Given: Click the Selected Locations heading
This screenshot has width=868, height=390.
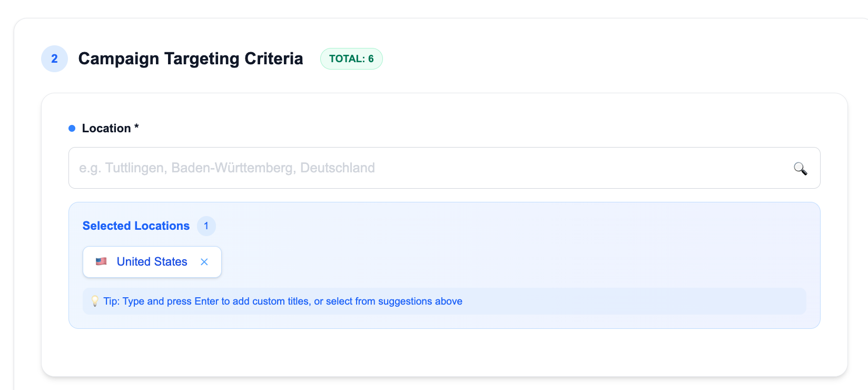Looking at the screenshot, I should (x=136, y=226).
